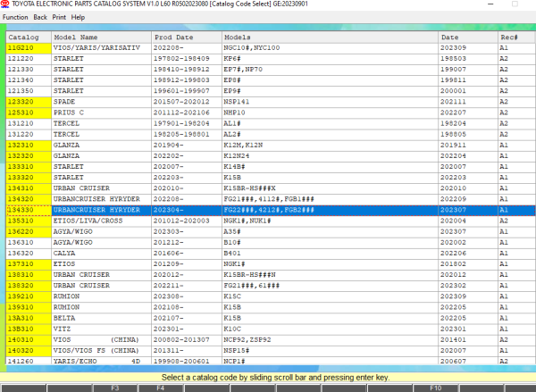Minimize the catalog window
Image resolution: width=536 pixels, height=392 pixels.
pyautogui.click(x=490, y=4)
